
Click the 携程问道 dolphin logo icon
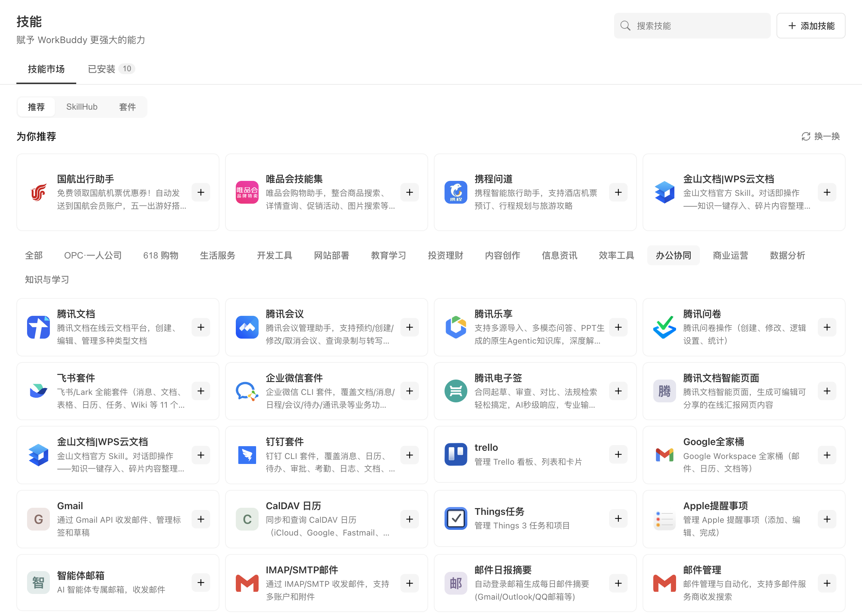point(456,192)
